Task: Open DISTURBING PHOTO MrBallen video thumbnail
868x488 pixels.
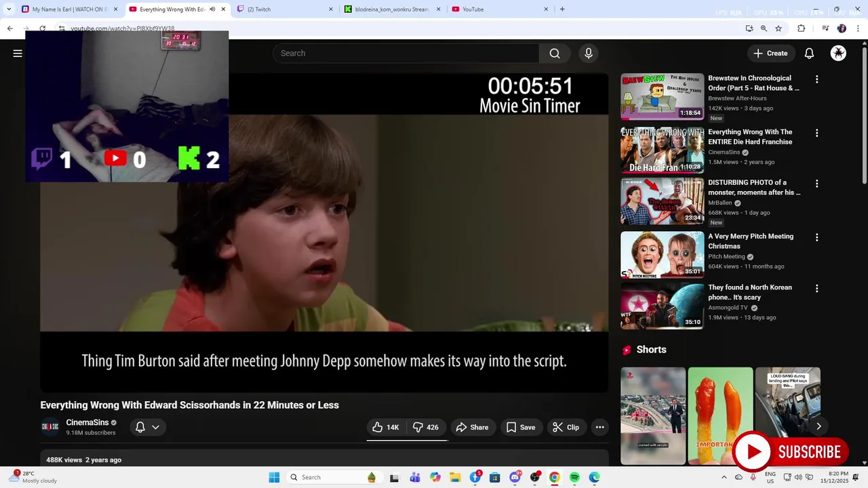Action: pyautogui.click(x=663, y=201)
